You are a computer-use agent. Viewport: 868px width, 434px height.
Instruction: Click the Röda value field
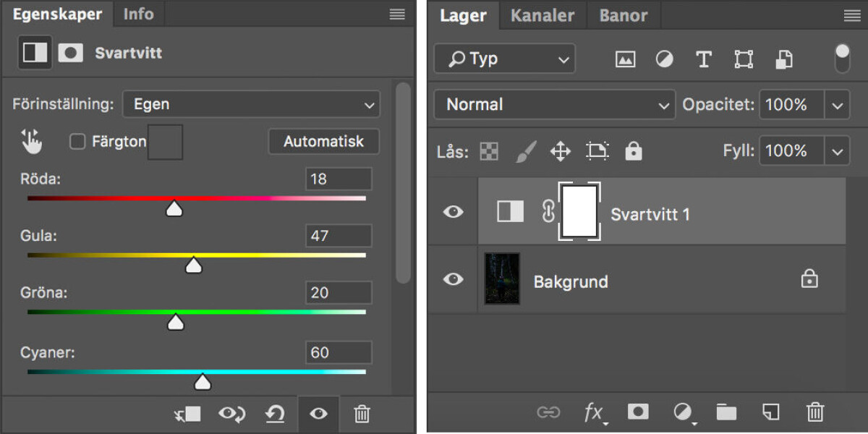pos(339,179)
